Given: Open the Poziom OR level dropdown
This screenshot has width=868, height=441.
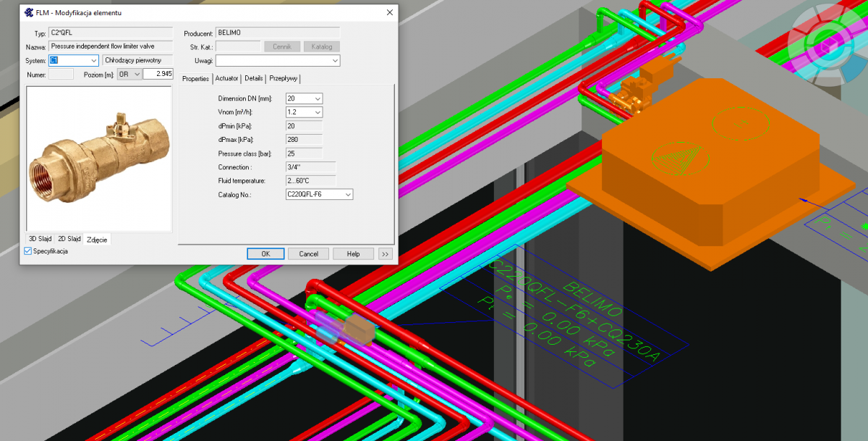Looking at the screenshot, I should tap(135, 74).
